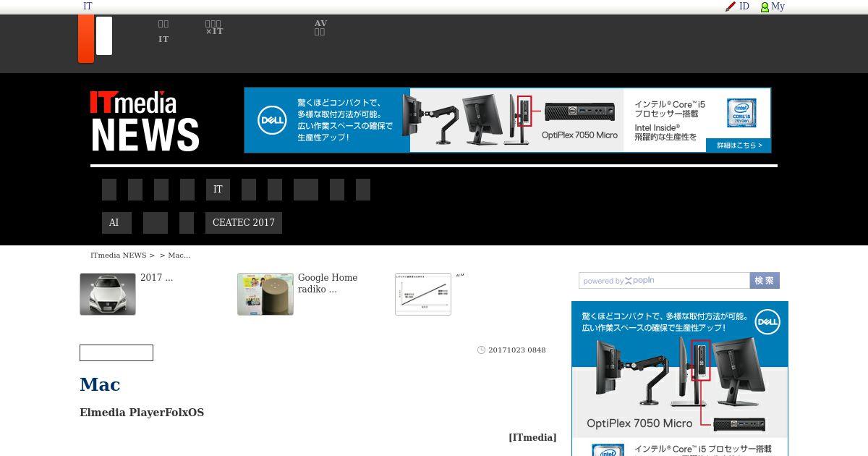Viewport: 868px width, 456px height.
Task: Click the pencil ID registration icon
Action: tap(731, 7)
